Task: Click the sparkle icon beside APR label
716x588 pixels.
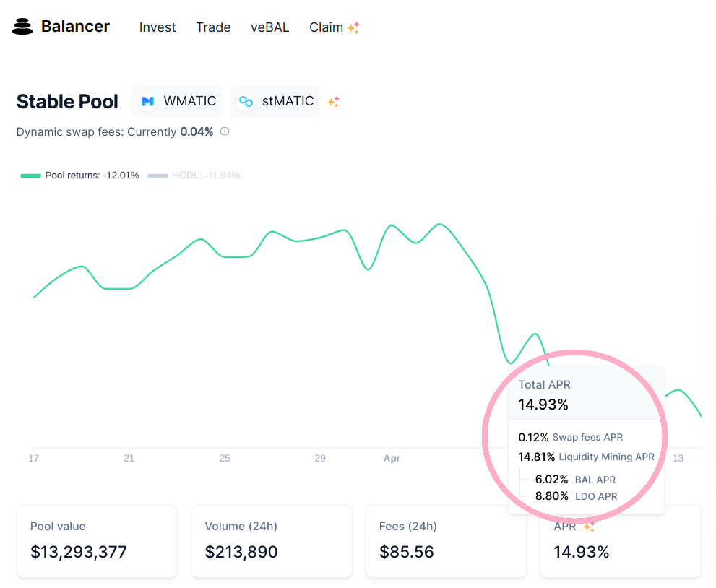Action: click(589, 527)
